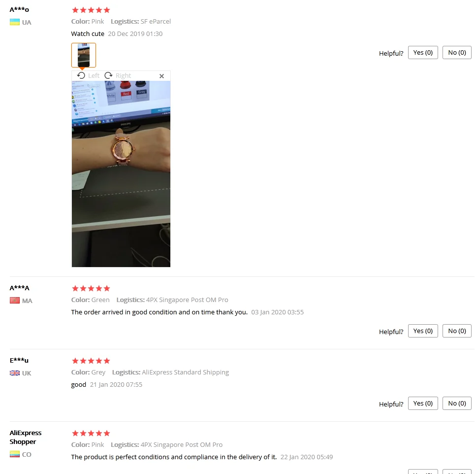Mark A***o's review as helpful with Yes

coord(423,53)
